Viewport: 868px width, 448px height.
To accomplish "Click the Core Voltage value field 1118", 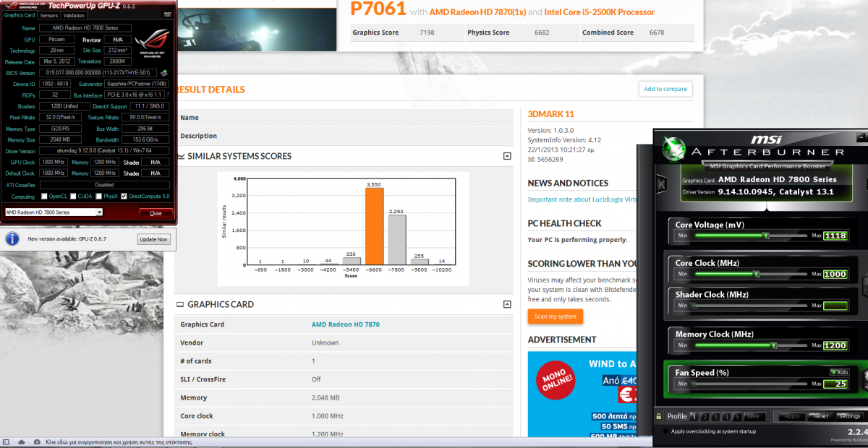I will coord(835,236).
